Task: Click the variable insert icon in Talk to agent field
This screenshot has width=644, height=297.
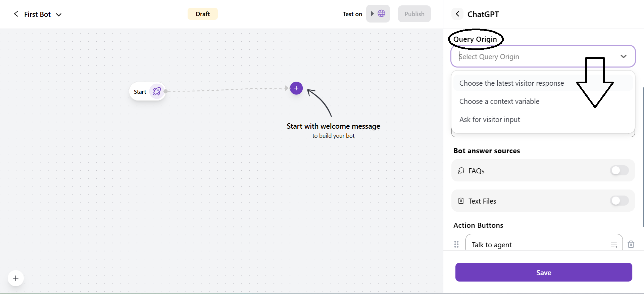Action: (614, 245)
